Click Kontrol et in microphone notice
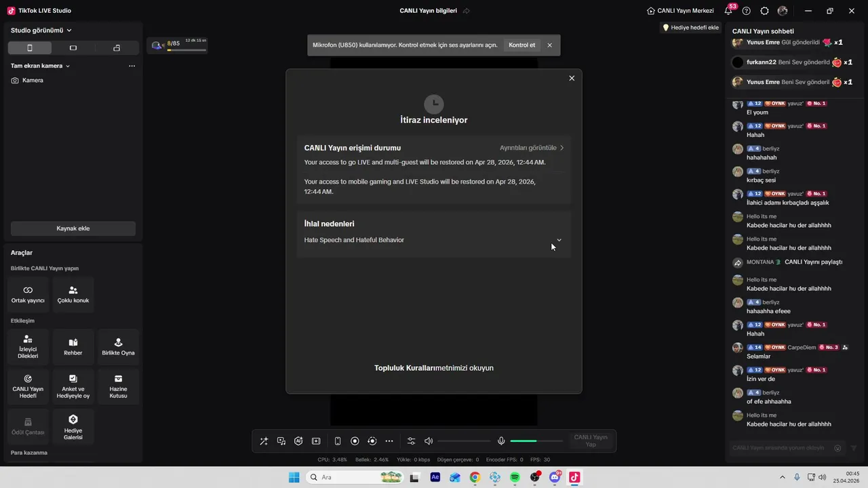 pyautogui.click(x=522, y=45)
